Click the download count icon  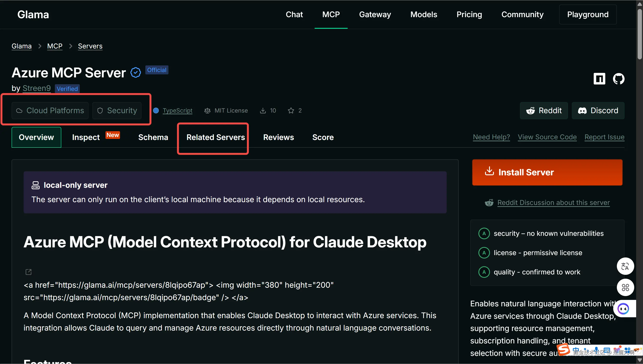(x=263, y=110)
